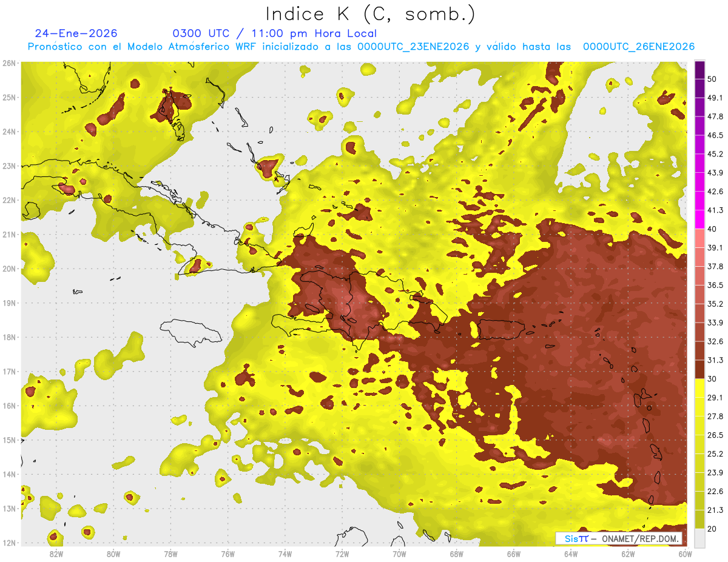Click the olive swatch between 20 and 21.3

click(700, 519)
